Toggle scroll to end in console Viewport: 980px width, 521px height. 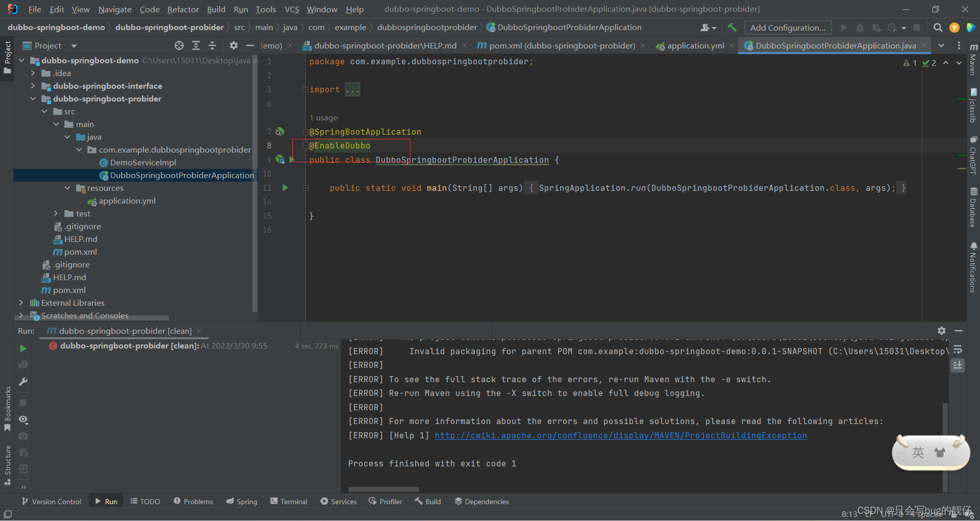(x=958, y=365)
